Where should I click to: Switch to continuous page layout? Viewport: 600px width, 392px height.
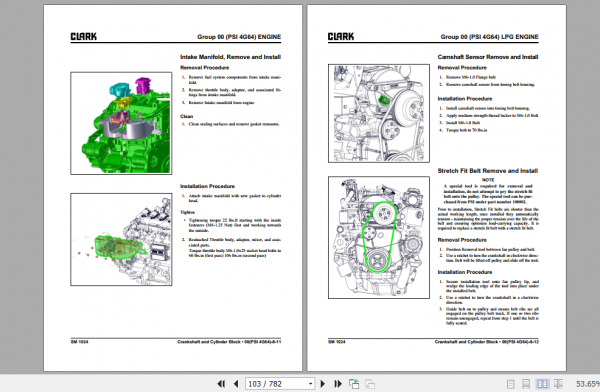pos(526,384)
